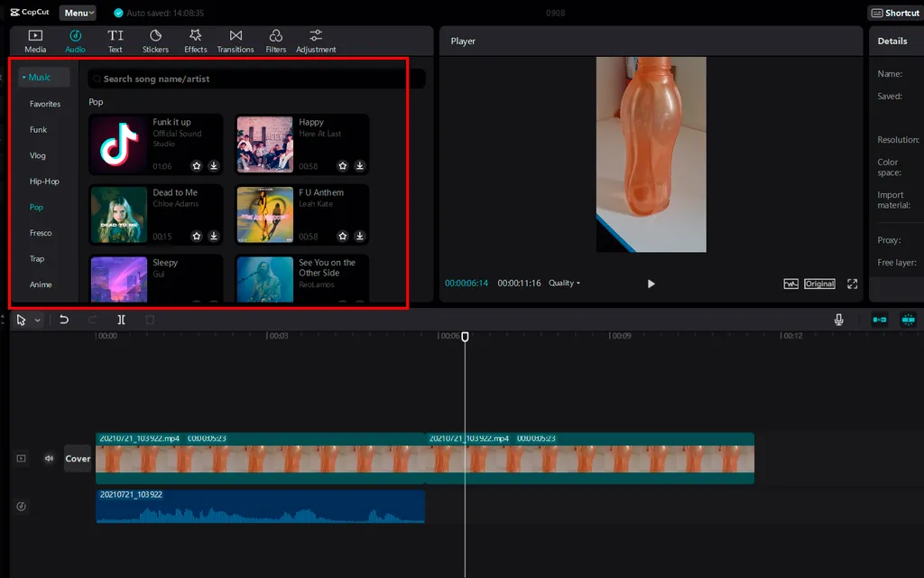Mark "F U Anthem" as a favorite
Screen dimensions: 924x578
coord(342,237)
